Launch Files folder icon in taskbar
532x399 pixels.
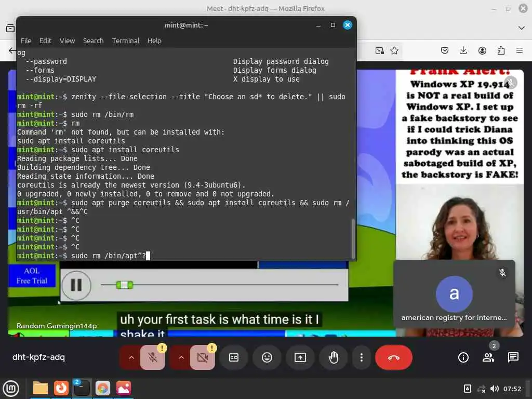tap(41, 388)
